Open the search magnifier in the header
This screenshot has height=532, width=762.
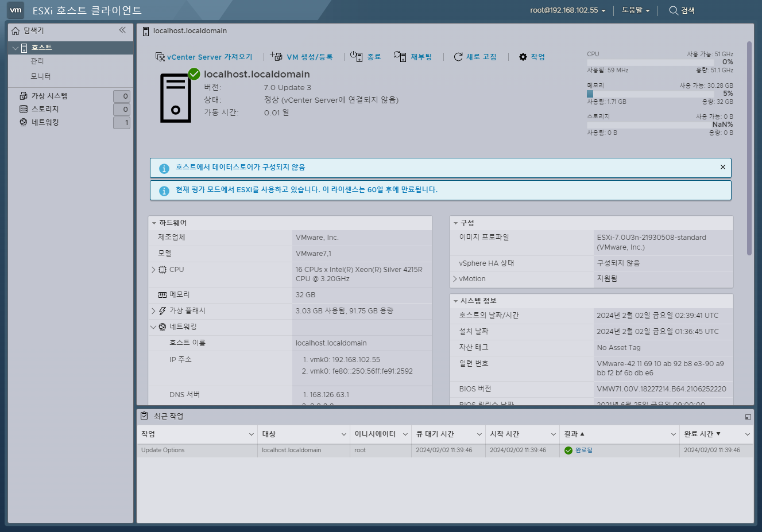click(674, 10)
